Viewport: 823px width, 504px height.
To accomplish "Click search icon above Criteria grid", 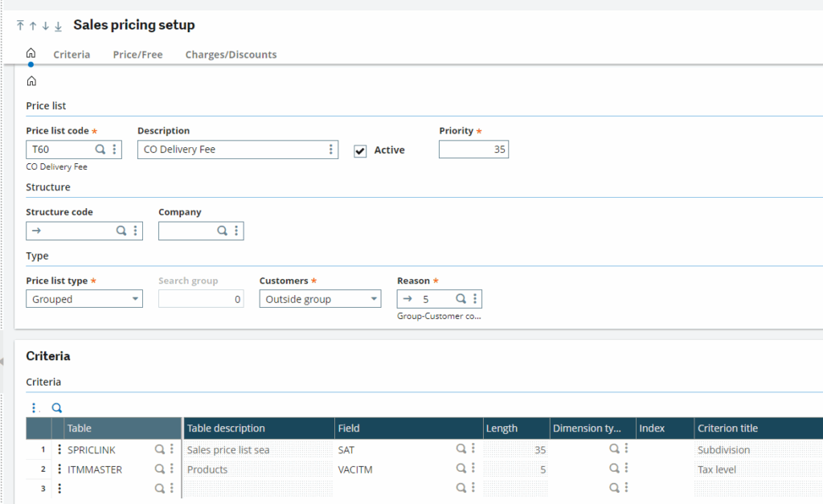I will [x=57, y=408].
